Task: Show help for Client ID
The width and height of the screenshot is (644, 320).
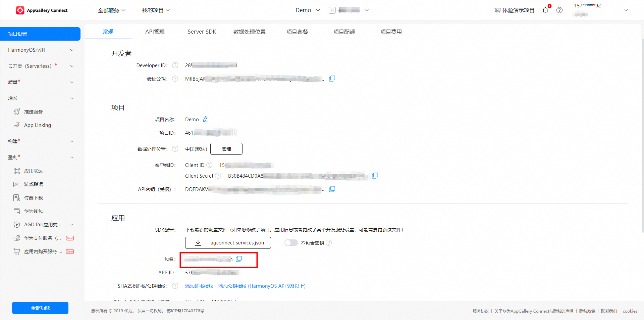Action: pyautogui.click(x=209, y=165)
